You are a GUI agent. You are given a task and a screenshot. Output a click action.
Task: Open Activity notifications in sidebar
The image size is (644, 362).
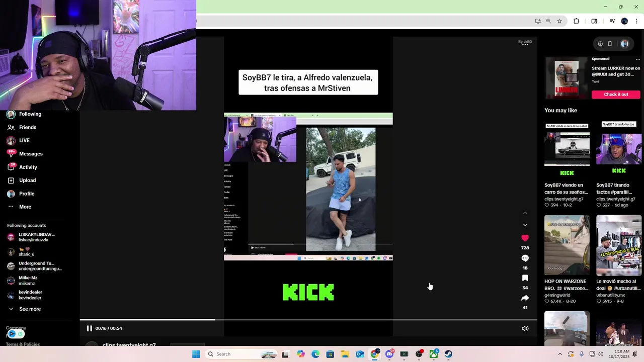(x=23, y=167)
